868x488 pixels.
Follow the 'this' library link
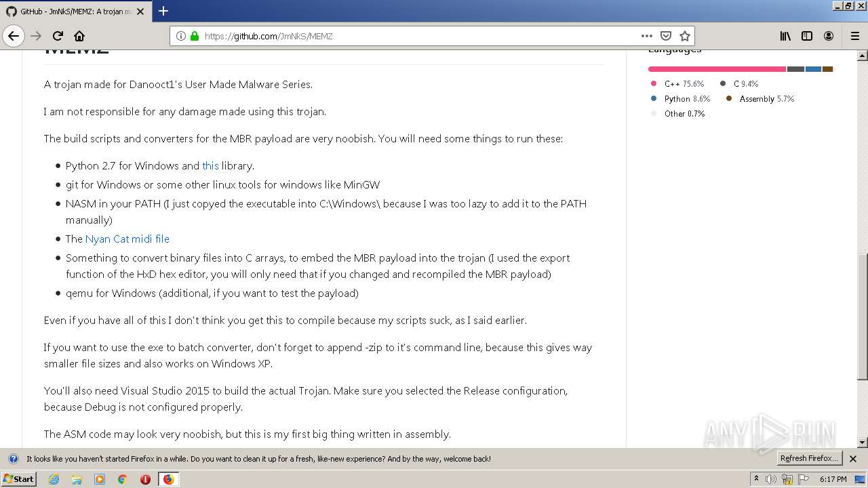click(210, 165)
